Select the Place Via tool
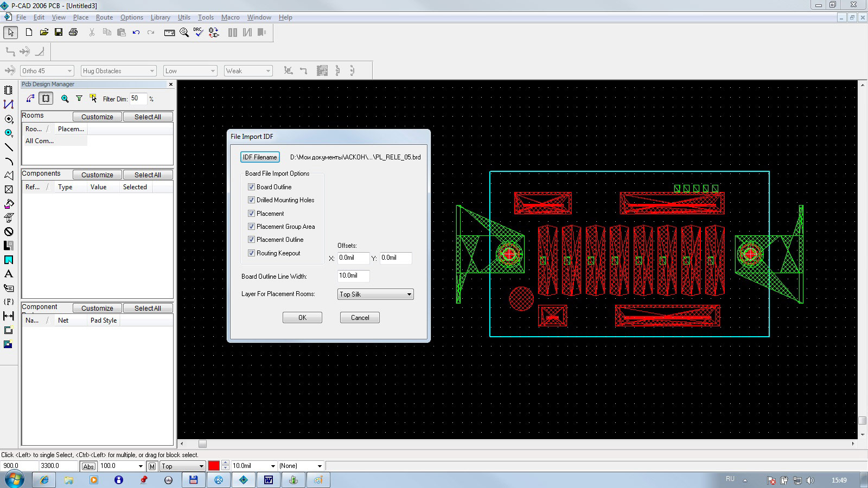 point(9,133)
